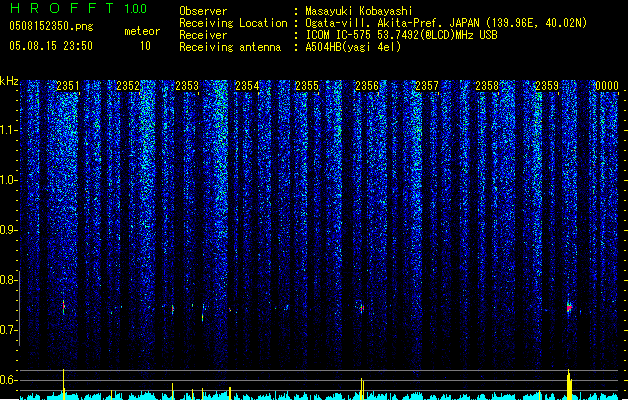Click the date stamp 05.08.15 23:50
Screen dimensions: 629x400
coord(51,46)
